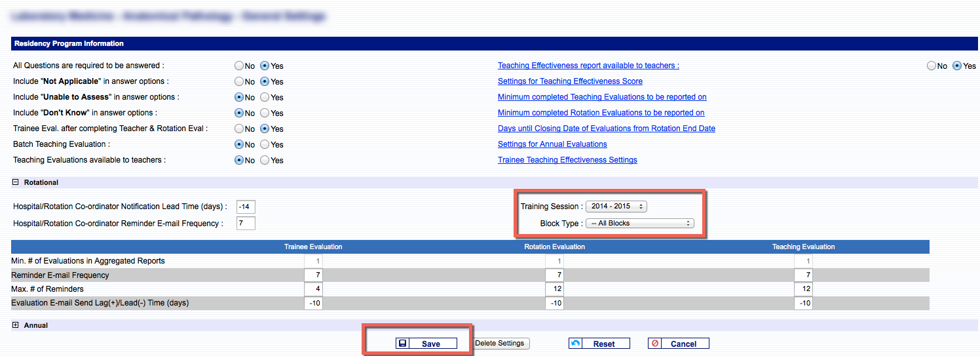Collapse the Rotational section
The height and width of the screenshot is (356, 980).
[16, 182]
